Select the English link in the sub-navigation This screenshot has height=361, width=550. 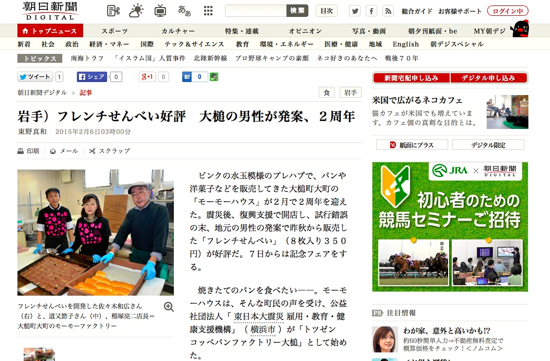pos(406,44)
